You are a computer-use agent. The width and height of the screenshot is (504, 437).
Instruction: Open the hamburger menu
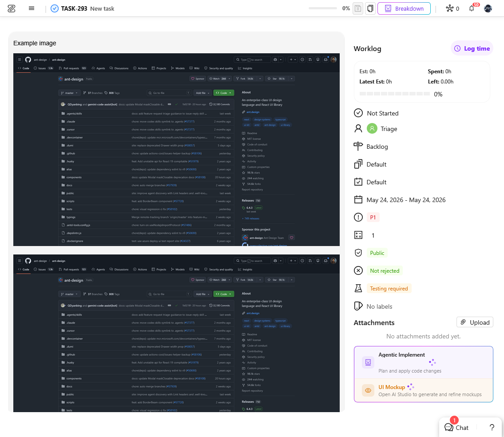(x=32, y=8)
